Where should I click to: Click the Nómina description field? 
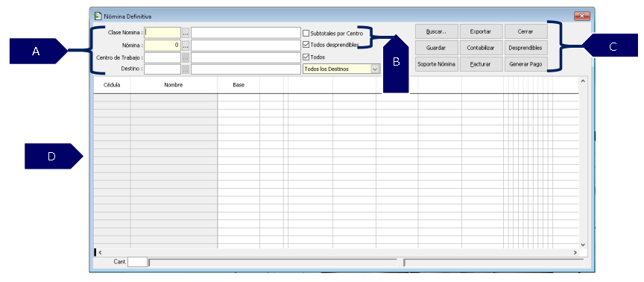pos(246,45)
